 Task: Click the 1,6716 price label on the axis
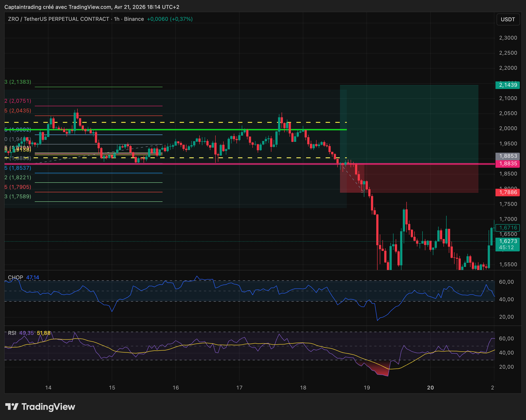click(x=507, y=228)
